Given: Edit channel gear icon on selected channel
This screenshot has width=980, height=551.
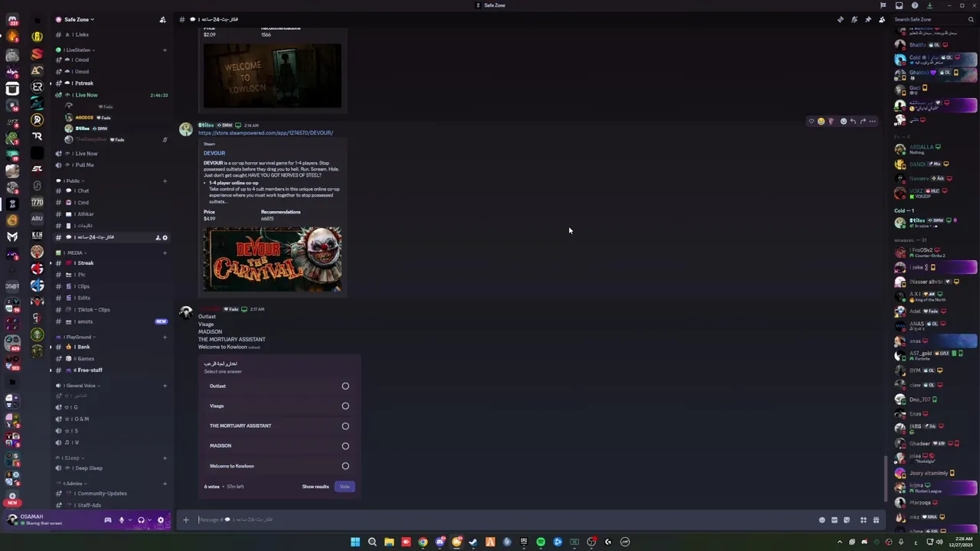Looking at the screenshot, I should pos(165,237).
